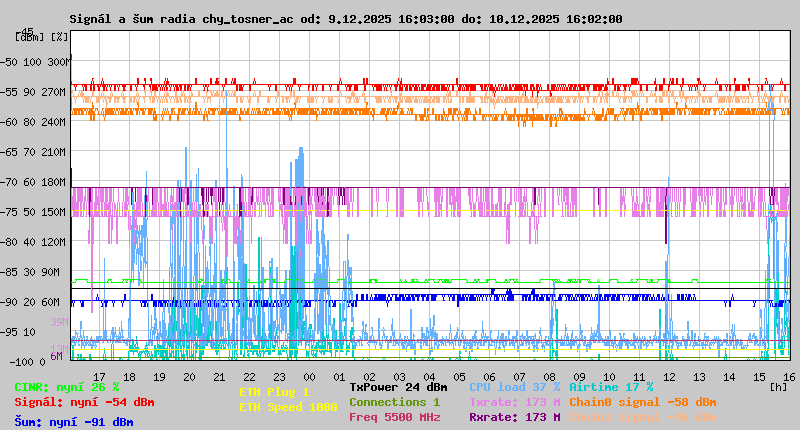The height and width of the screenshot is (430, 800).
Task: Click the '10' hour tick on the x-axis
Action: tap(610, 377)
